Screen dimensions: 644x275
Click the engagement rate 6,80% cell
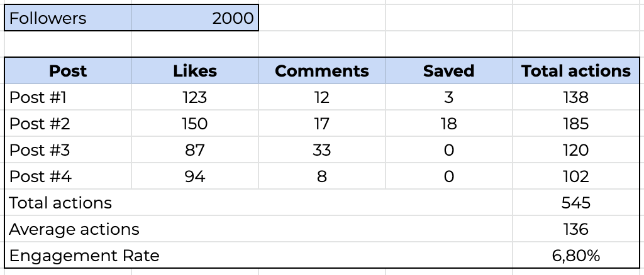tap(575, 256)
